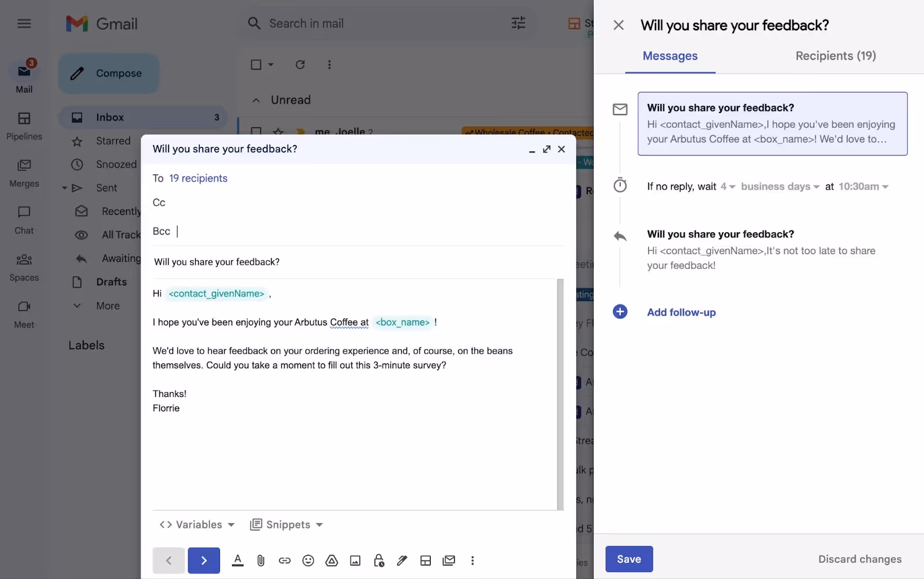Screen dimensions: 924x579
Task: Tick the select-all messages checkbox
Action: (x=256, y=65)
